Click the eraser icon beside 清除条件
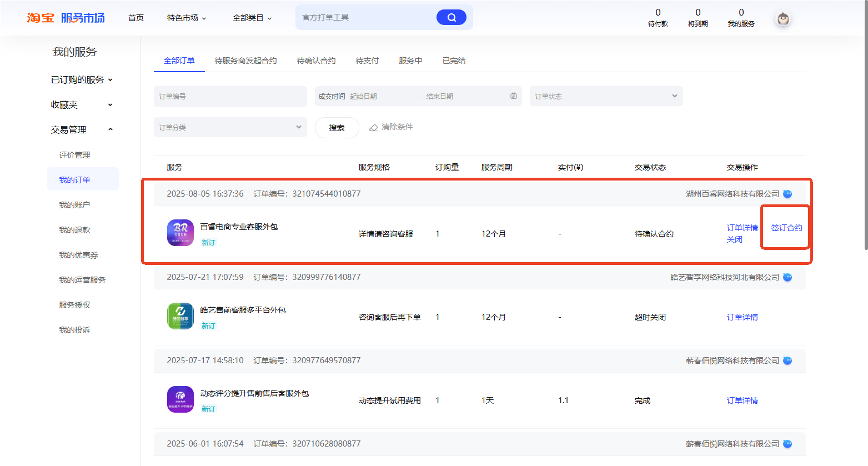This screenshot has width=868, height=466. pos(373,127)
